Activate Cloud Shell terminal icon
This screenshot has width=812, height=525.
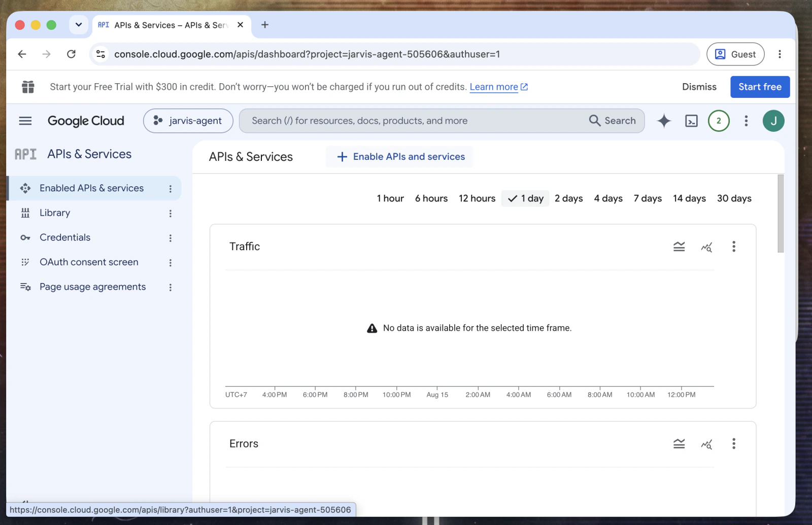point(691,121)
